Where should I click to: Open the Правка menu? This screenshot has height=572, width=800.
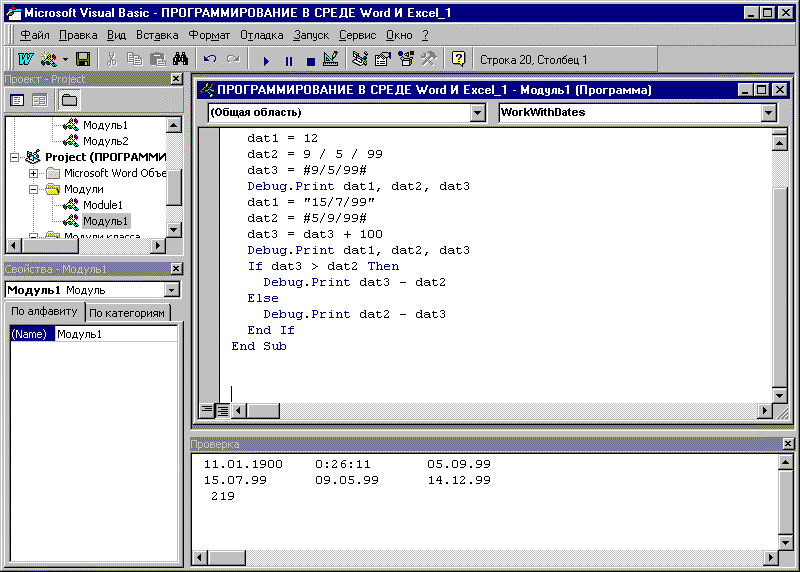[78, 35]
